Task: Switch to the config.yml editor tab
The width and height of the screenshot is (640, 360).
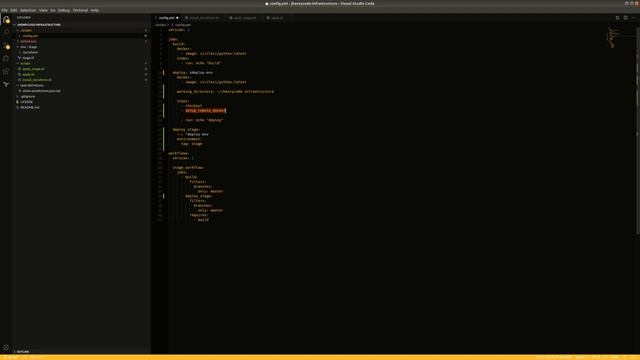Action: [x=167, y=18]
